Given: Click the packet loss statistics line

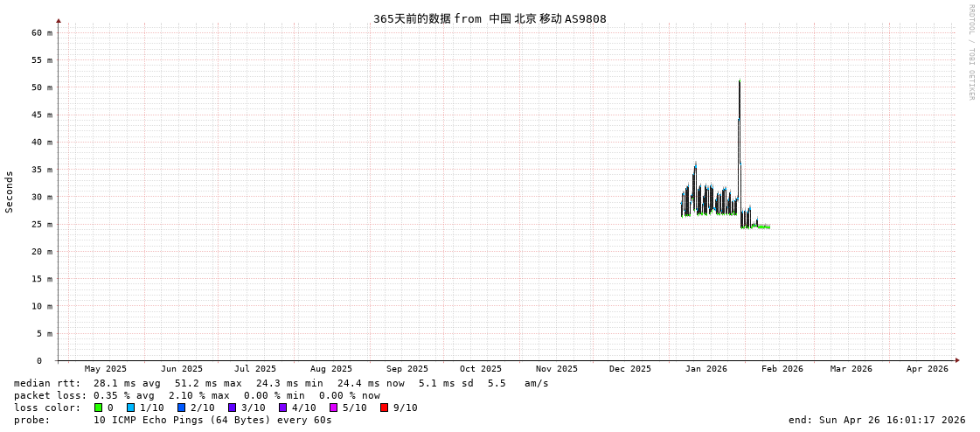Looking at the screenshot, I should pyautogui.click(x=197, y=395).
